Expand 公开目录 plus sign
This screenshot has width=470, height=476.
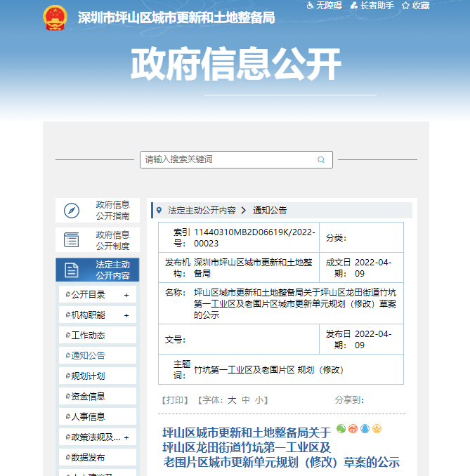coord(126,295)
